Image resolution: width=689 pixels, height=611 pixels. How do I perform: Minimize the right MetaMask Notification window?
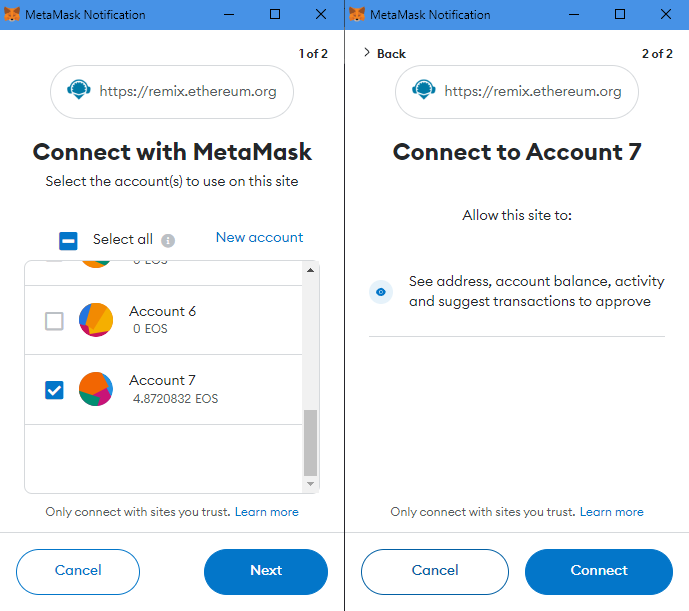pyautogui.click(x=574, y=15)
